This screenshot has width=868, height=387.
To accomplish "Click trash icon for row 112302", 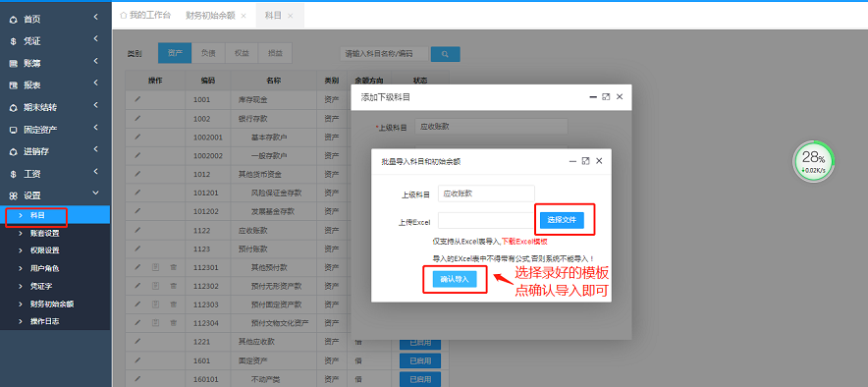I will pyautogui.click(x=173, y=286).
